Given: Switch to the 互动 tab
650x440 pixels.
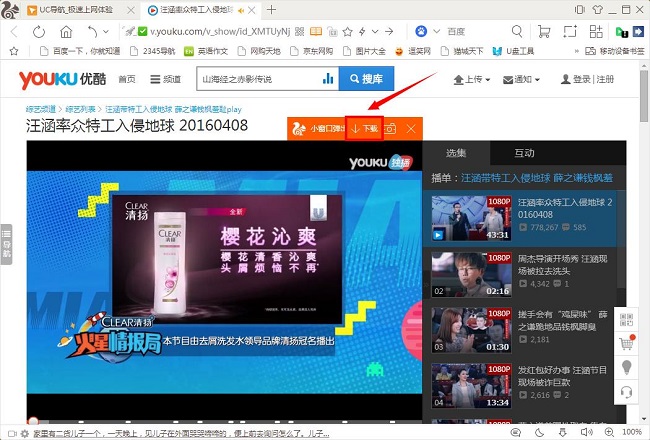Looking at the screenshot, I should [524, 153].
